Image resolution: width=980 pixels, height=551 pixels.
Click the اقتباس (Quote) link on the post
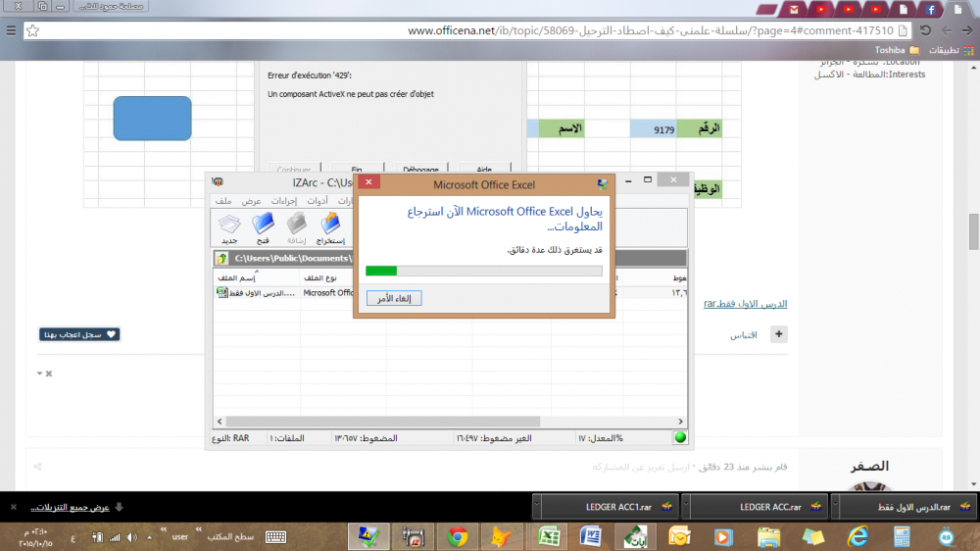coord(743,335)
